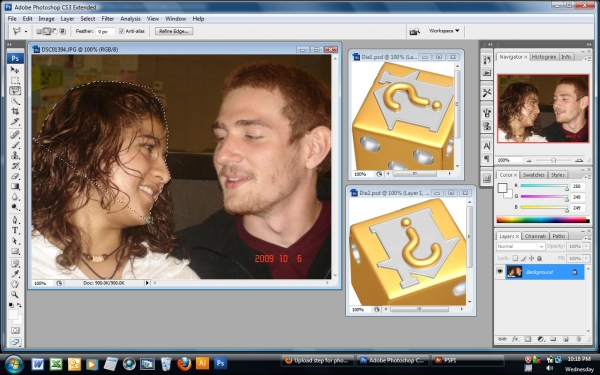The height and width of the screenshot is (375, 600).
Task: Select the Clone Stamp tool
Action: [x=15, y=155]
